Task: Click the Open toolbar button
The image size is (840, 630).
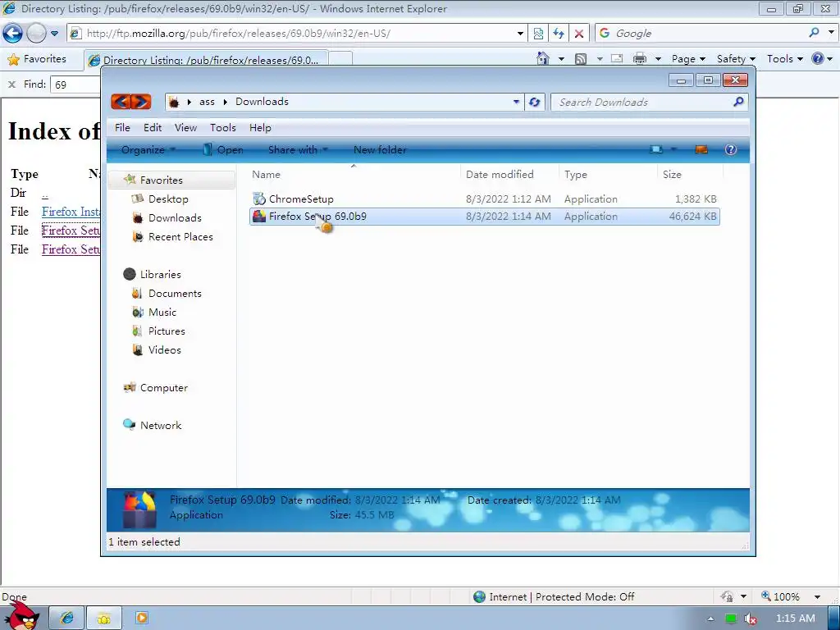Action: pos(223,149)
